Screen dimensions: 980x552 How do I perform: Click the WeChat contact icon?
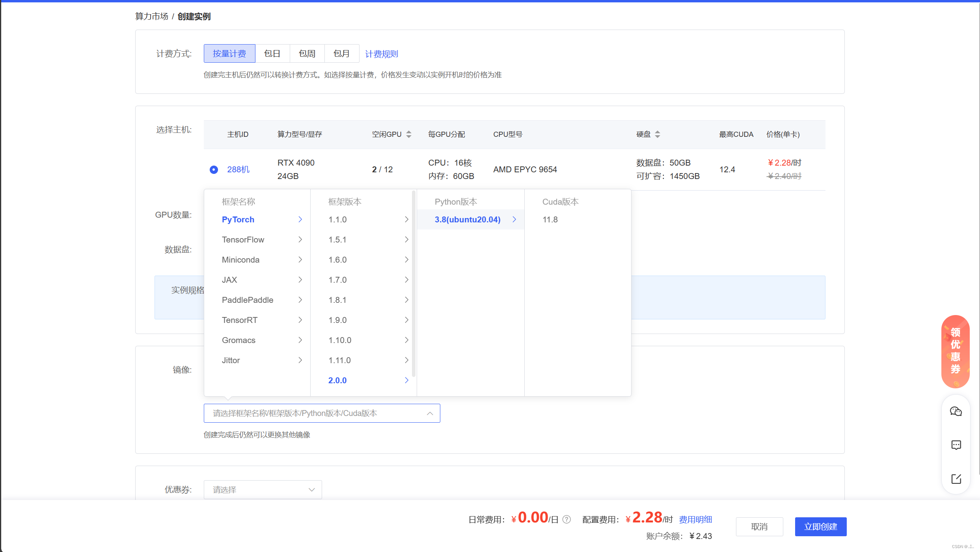pos(956,412)
